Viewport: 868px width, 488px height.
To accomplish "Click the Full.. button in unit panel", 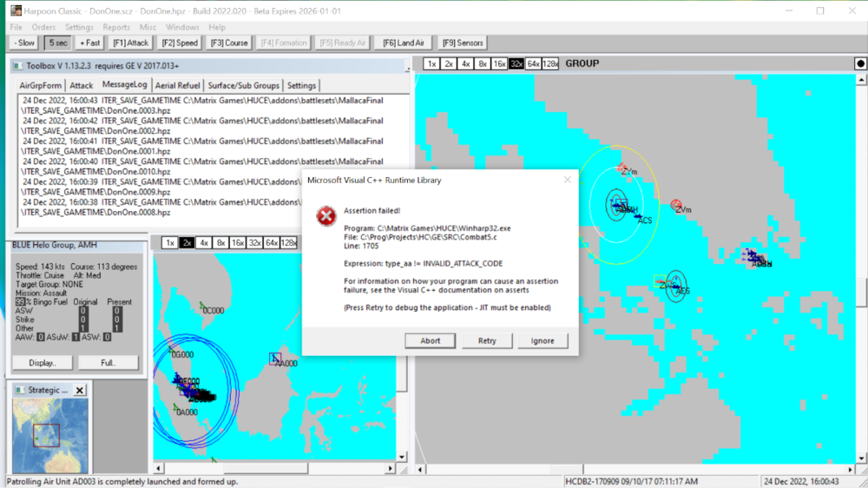I will [108, 363].
